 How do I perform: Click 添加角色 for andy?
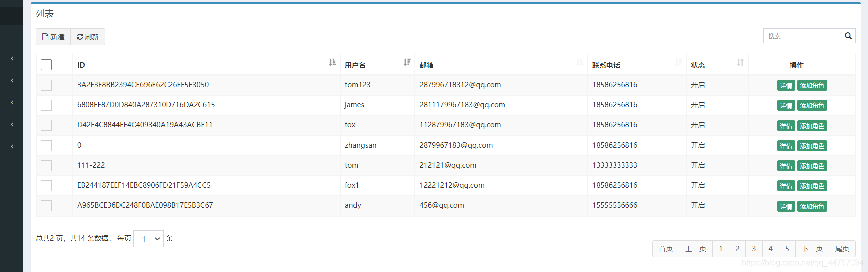click(x=812, y=206)
